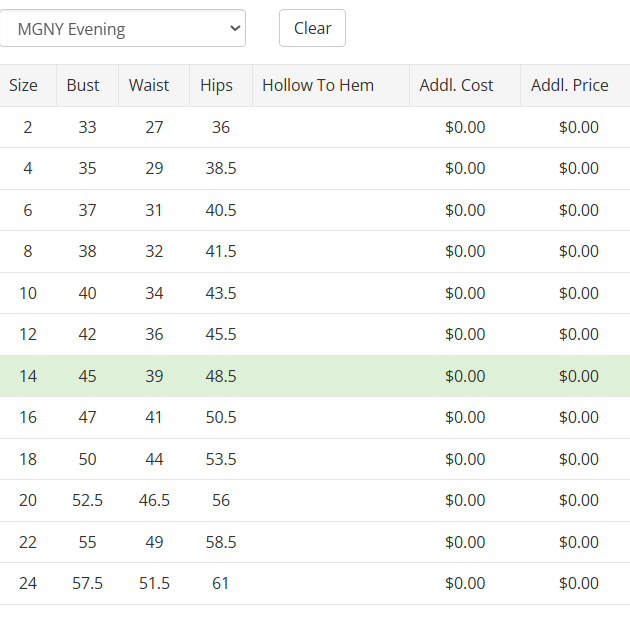The width and height of the screenshot is (630, 630).
Task: Select the size 16 row
Action: click(28, 418)
